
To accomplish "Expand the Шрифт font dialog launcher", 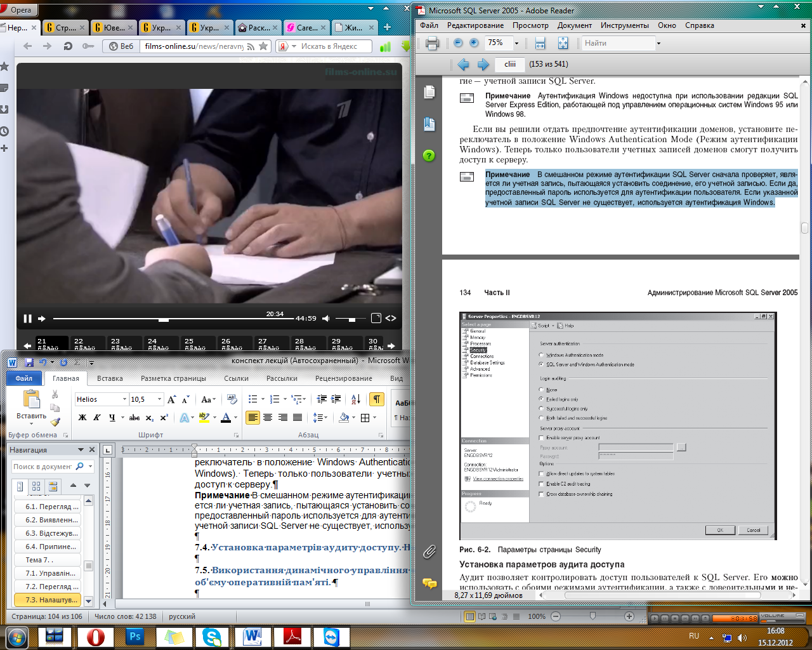I will point(236,435).
